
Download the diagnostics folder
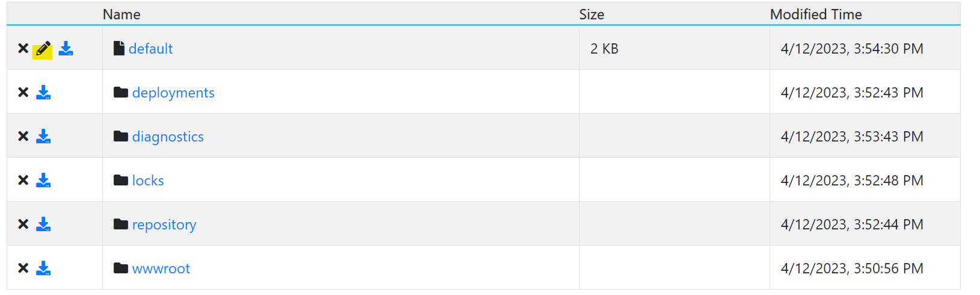pyautogui.click(x=43, y=137)
